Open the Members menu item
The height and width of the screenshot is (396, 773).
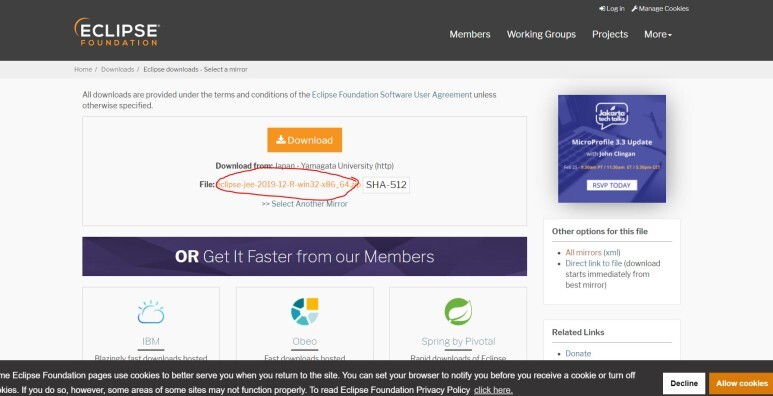470,34
